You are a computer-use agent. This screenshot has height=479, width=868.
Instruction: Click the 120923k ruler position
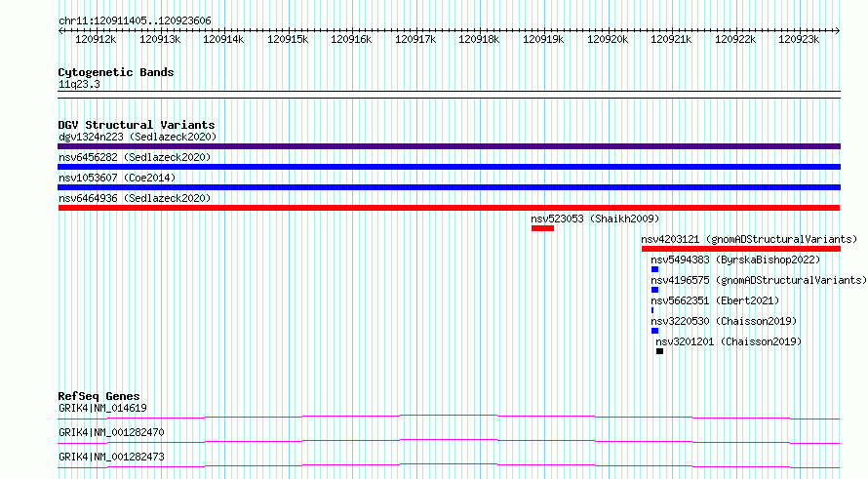pos(800,39)
